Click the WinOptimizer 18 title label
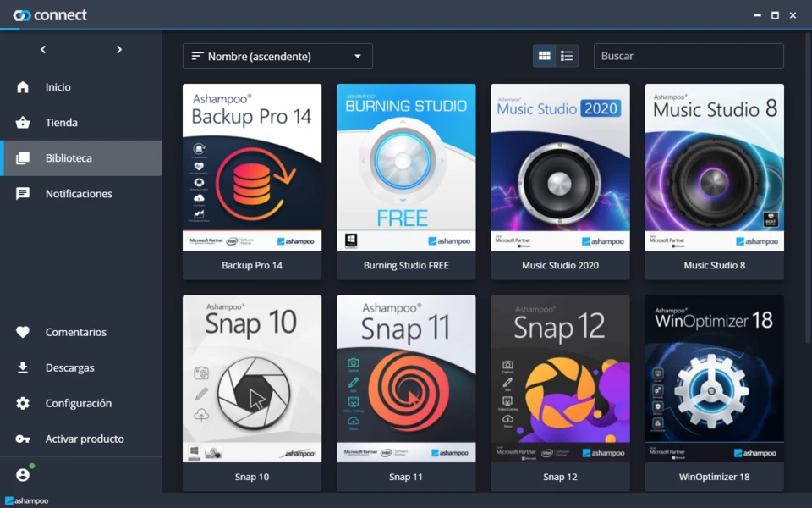Image resolution: width=812 pixels, height=508 pixels. 714,477
